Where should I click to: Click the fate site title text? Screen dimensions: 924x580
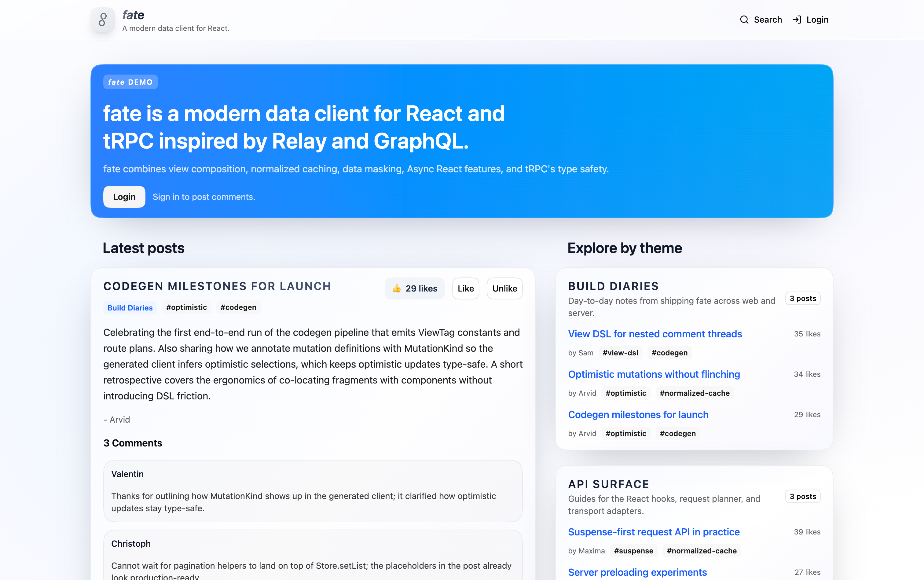point(133,15)
